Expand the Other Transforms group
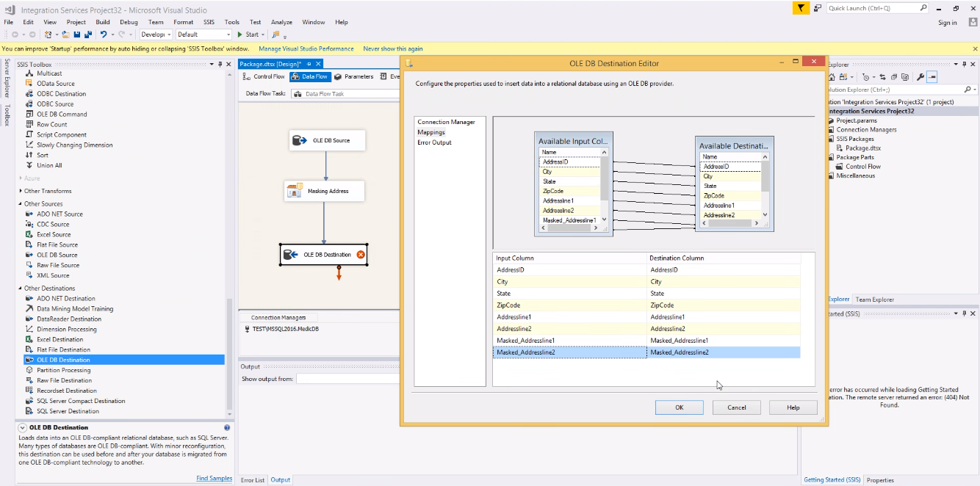This screenshot has height=486, width=980. (21, 191)
